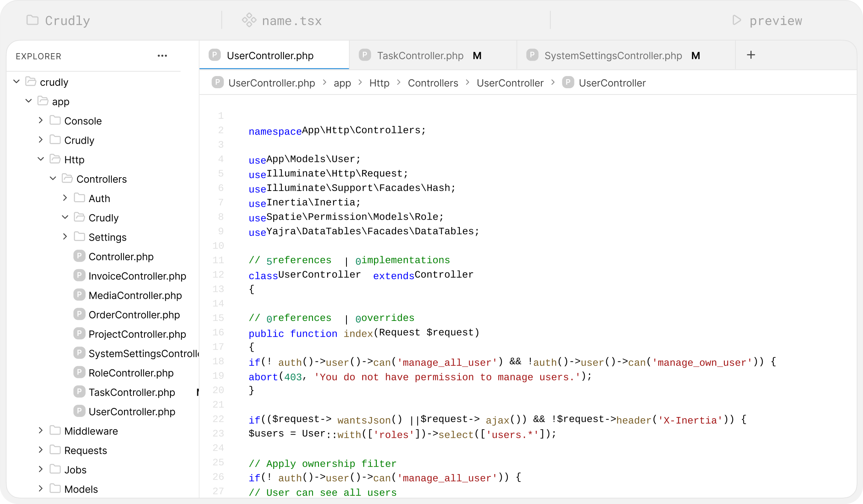Open MediaController.php in the explorer
863x504 pixels.
coord(135,295)
